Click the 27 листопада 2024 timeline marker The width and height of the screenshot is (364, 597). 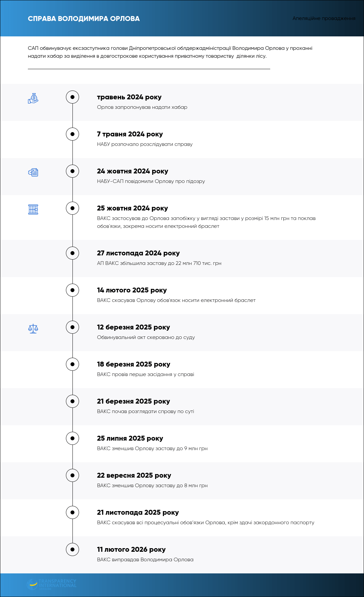[72, 253]
